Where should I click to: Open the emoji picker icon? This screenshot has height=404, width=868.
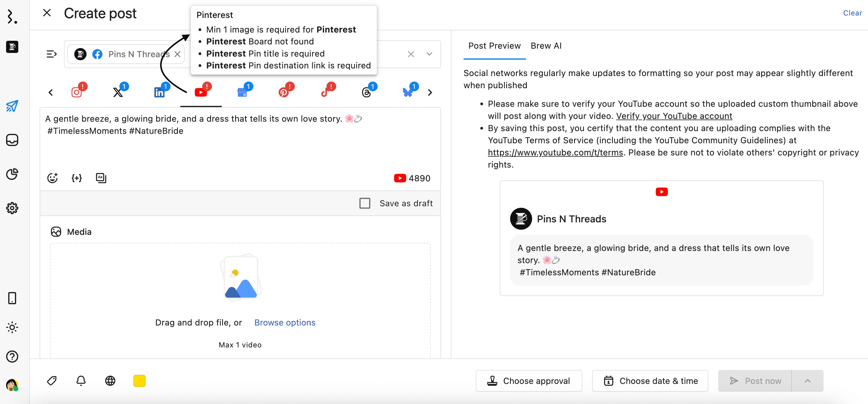pyautogui.click(x=53, y=178)
